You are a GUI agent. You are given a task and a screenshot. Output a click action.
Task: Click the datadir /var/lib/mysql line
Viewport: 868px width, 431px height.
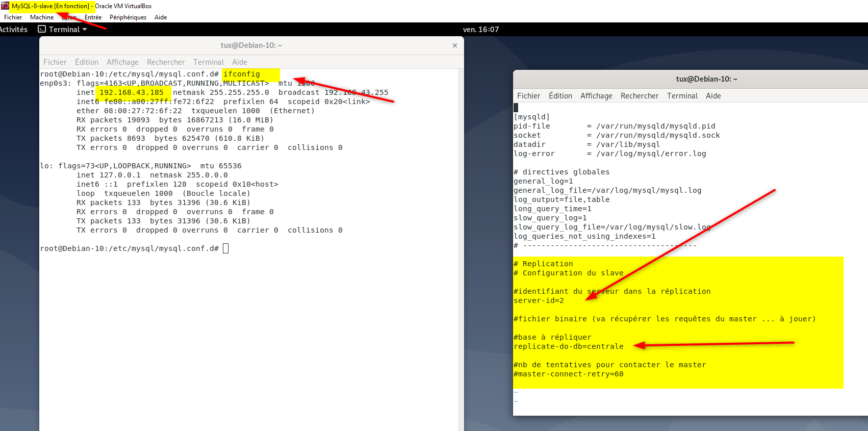click(586, 144)
